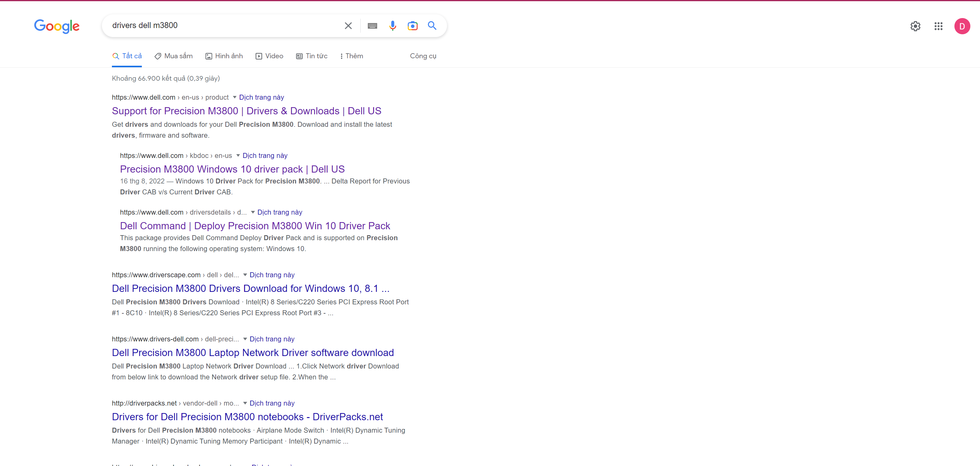Screen dimensions: 980x466
Task: Switch to the Tin tức tab
Action: pos(312,56)
